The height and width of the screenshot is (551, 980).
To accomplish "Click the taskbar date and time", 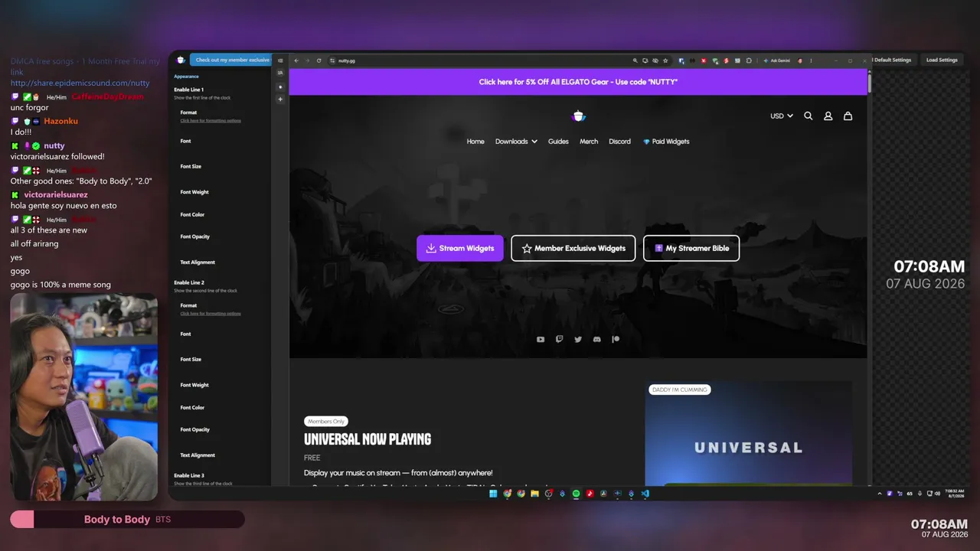I will [x=954, y=494].
